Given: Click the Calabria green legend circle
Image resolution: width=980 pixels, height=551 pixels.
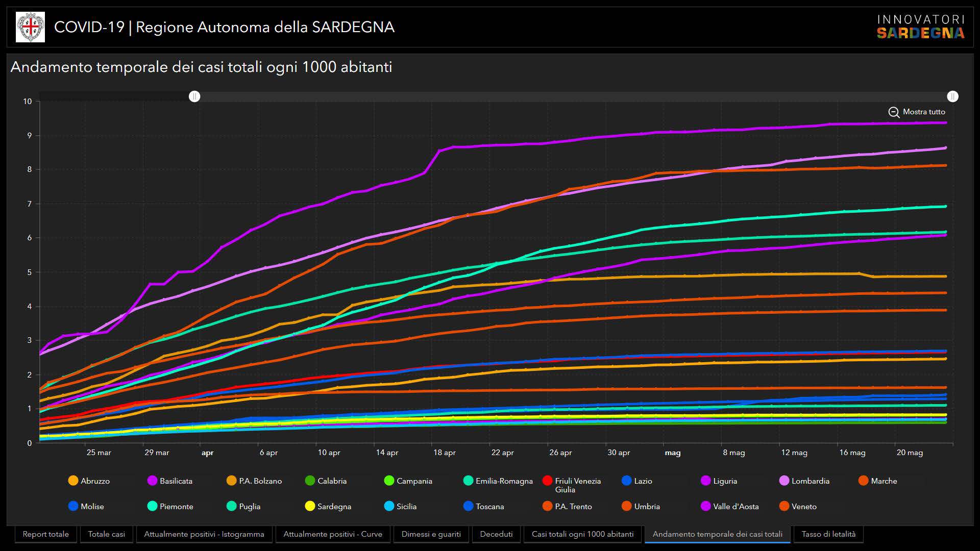Looking at the screenshot, I should (310, 481).
